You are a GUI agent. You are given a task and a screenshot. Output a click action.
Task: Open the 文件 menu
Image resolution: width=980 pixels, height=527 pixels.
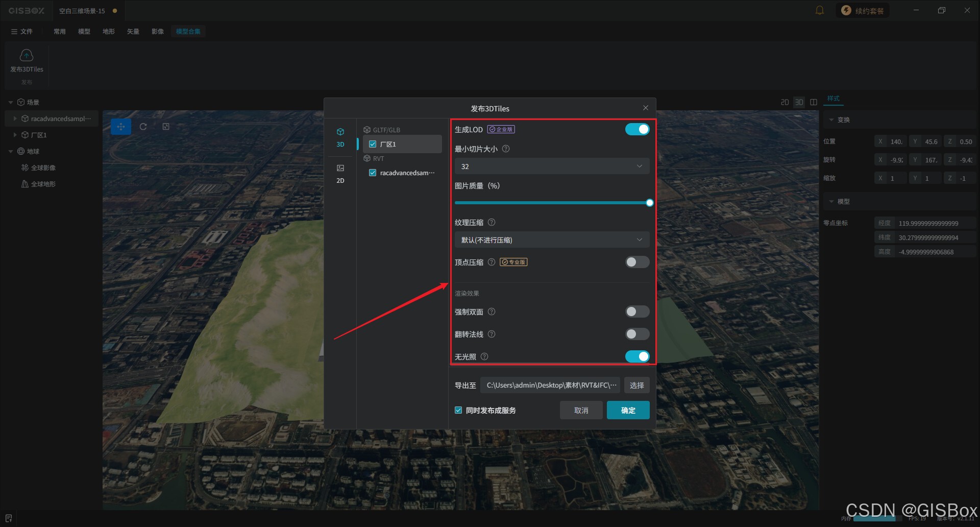pyautogui.click(x=22, y=31)
